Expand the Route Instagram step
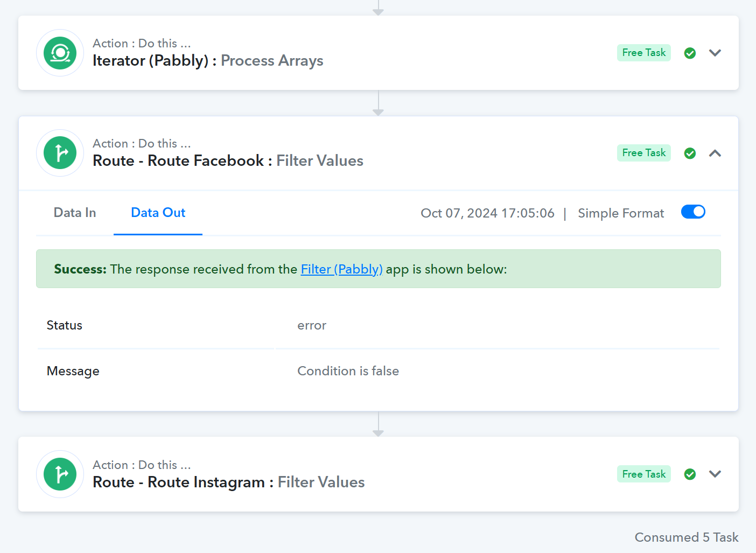This screenshot has width=756, height=553. [715, 474]
